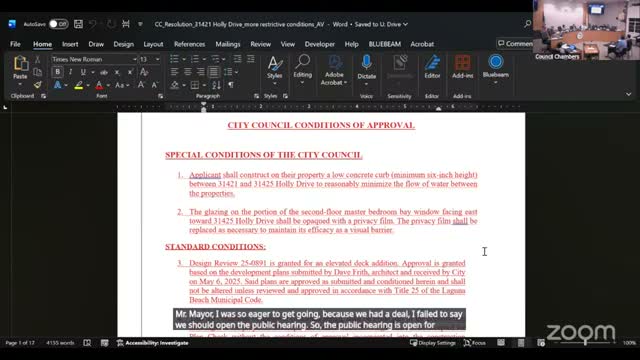Open the Review tab
The width and height of the screenshot is (640, 360).
point(260,44)
